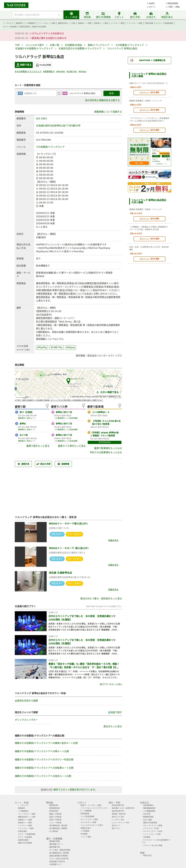
Task: Expand 最寄り駐車場をもっとみる
Action: point(108,448)
